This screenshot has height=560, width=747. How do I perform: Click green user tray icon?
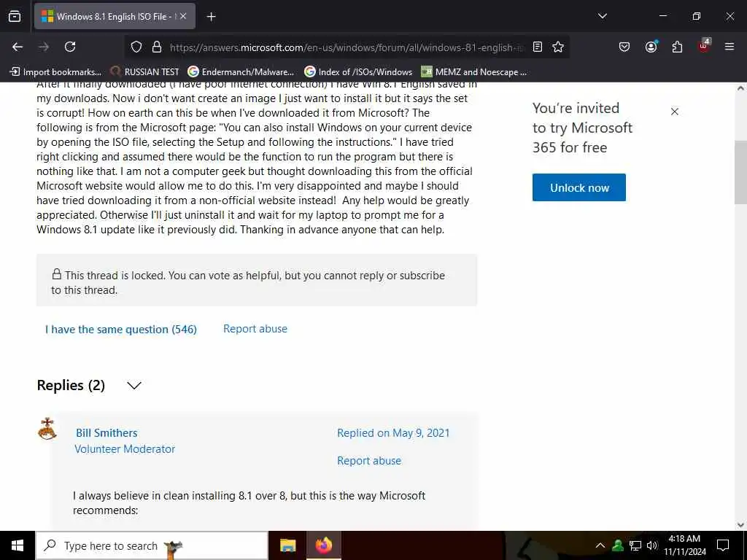point(618,545)
